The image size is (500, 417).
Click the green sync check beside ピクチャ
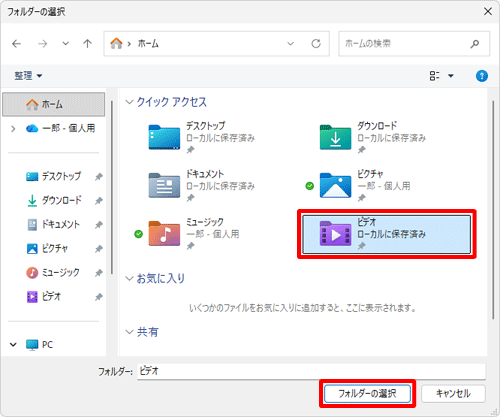click(310, 186)
